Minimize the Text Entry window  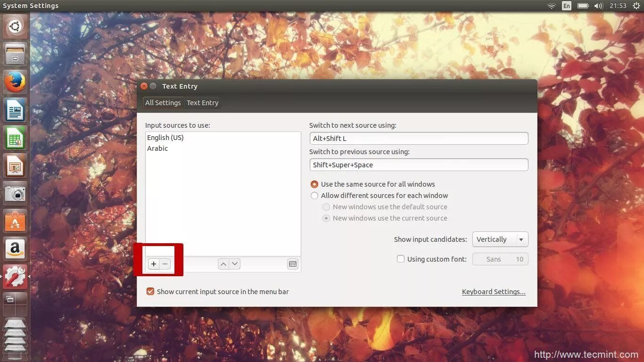(x=153, y=86)
